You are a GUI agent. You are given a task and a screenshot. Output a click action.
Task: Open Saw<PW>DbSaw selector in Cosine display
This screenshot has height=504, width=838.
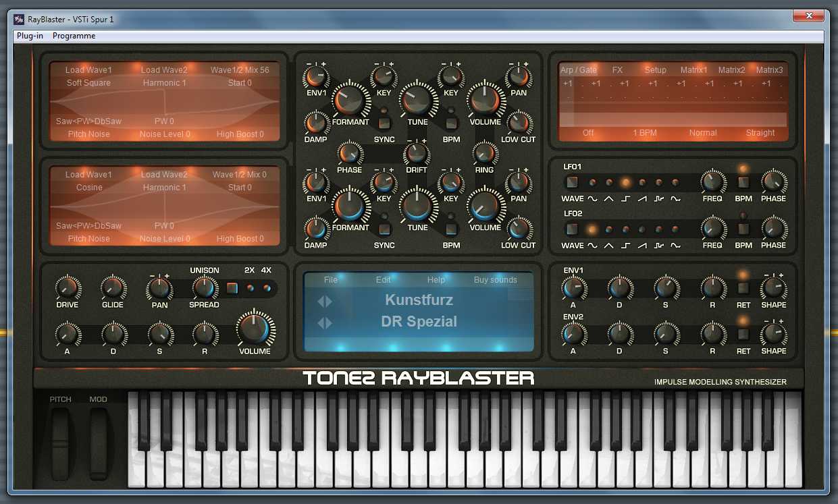pyautogui.click(x=88, y=226)
